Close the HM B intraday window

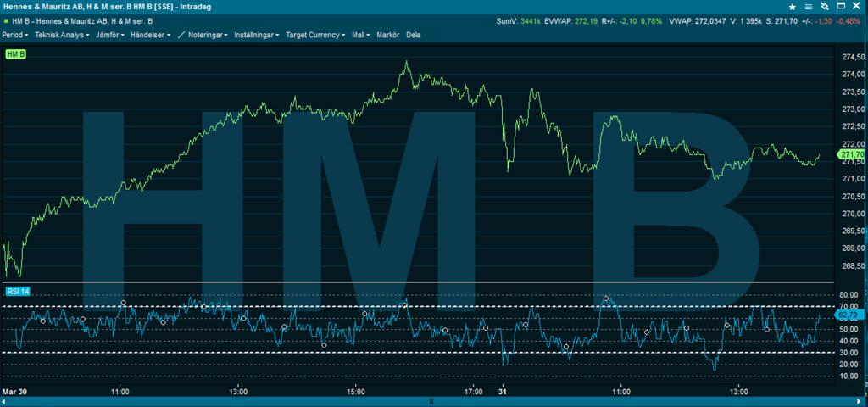tap(857, 7)
